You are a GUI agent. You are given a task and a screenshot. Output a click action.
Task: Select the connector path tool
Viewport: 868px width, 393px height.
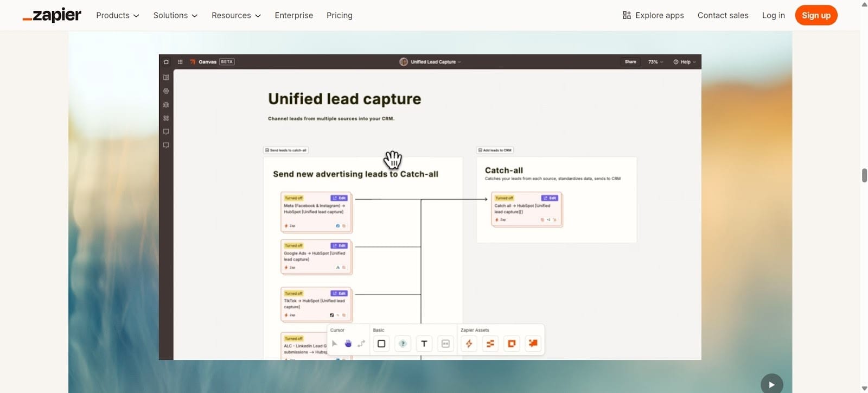coord(361,344)
